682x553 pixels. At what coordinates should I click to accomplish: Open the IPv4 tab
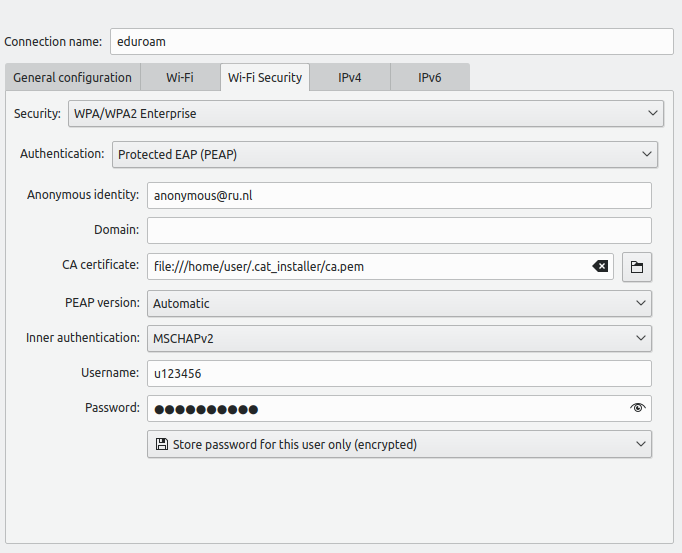pyautogui.click(x=350, y=77)
